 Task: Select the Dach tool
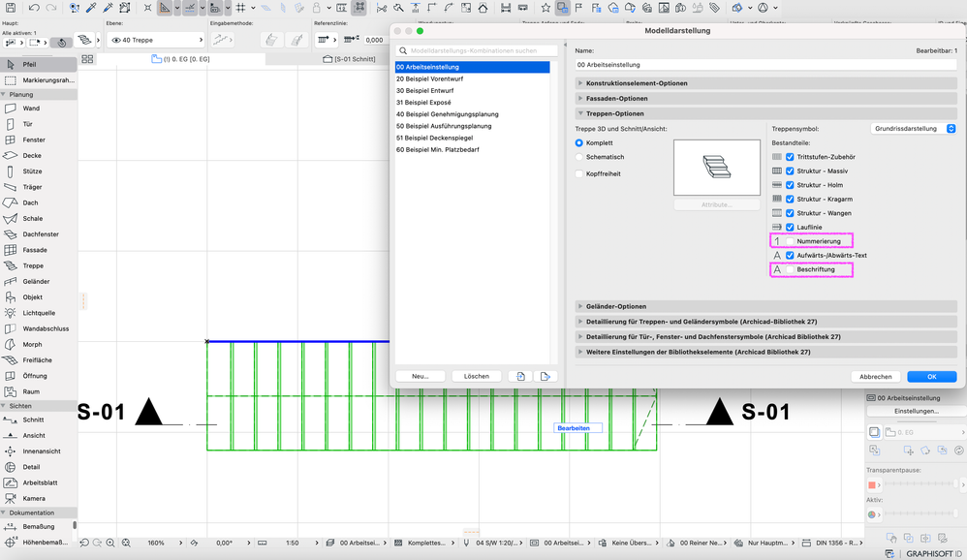click(x=39, y=202)
